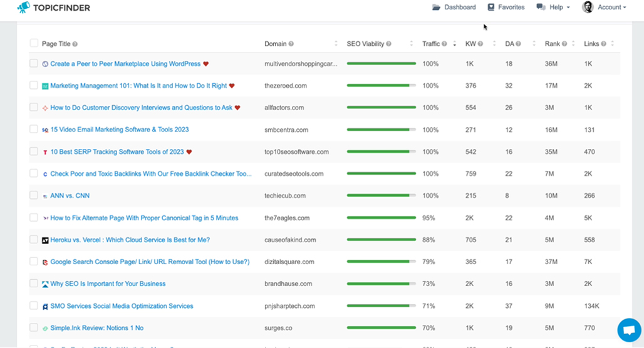Open 'ANN vs. CNN' link
The width and height of the screenshot is (644, 348).
[x=70, y=195]
